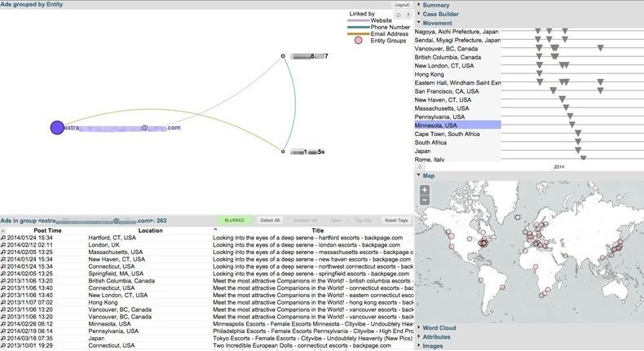644x351 pixels.
Task: Click magnifier icon on Minnesota, USA ad row
Action: tap(3, 324)
